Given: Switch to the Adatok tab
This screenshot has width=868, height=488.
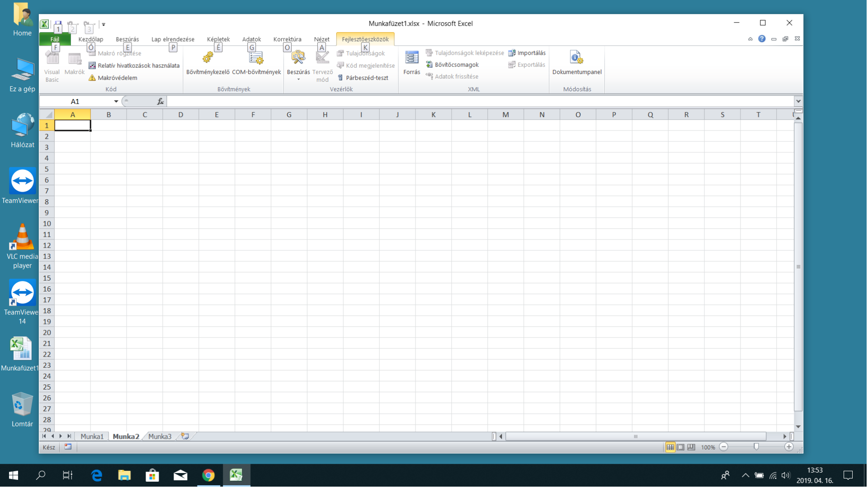Looking at the screenshot, I should click(x=251, y=39).
